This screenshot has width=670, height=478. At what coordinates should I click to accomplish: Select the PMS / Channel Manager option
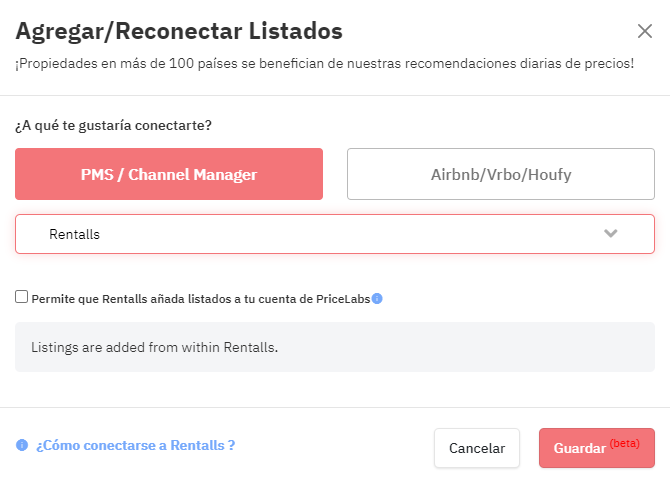[x=169, y=174]
